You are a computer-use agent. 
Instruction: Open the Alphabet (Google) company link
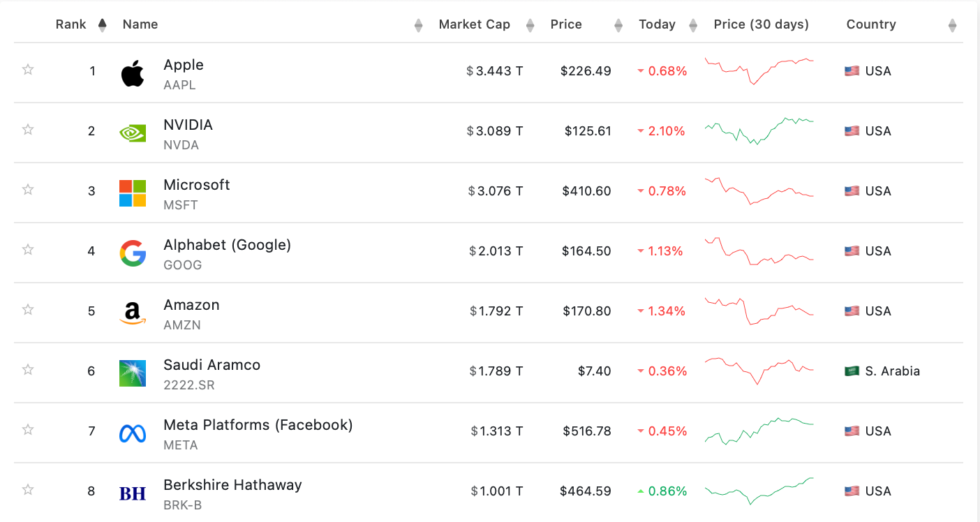pyautogui.click(x=227, y=245)
